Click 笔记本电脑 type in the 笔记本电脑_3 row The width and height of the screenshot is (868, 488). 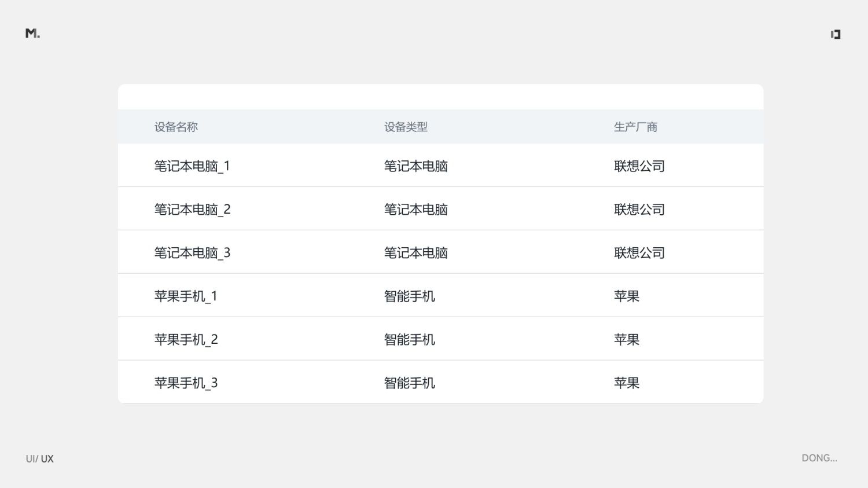tap(415, 253)
